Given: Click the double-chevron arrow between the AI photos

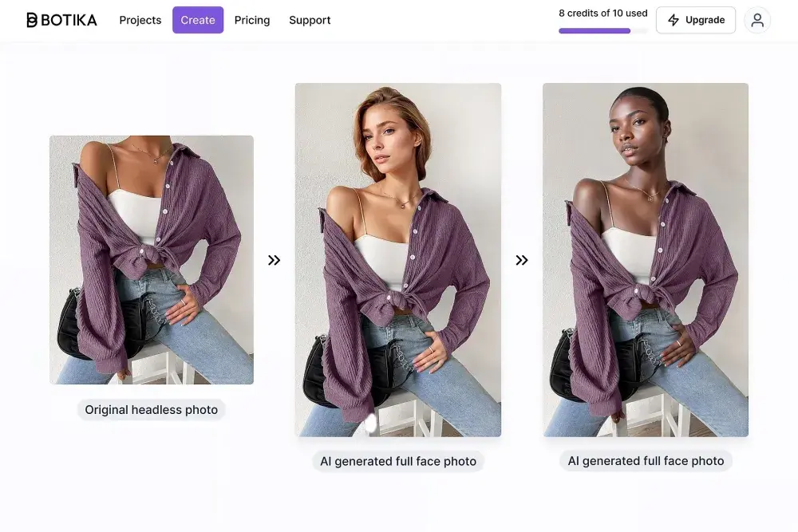Looking at the screenshot, I should [x=522, y=260].
